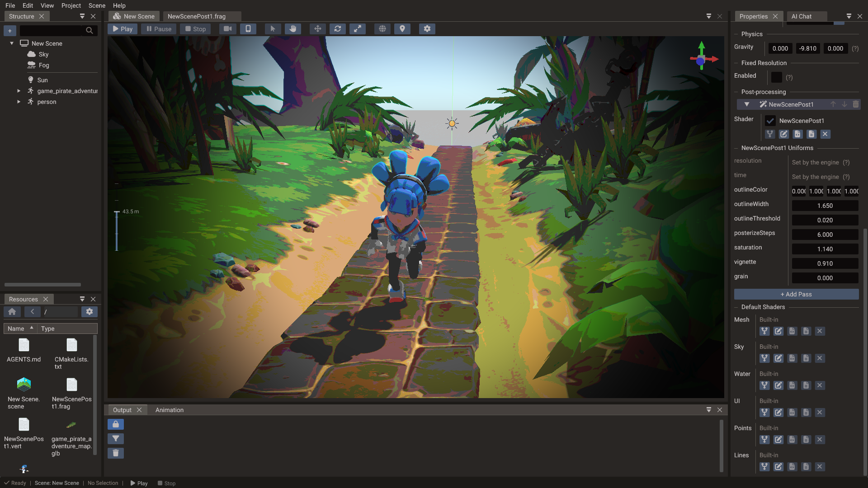This screenshot has width=868, height=488.
Task: Choose the scale tool icon
Action: tap(358, 29)
